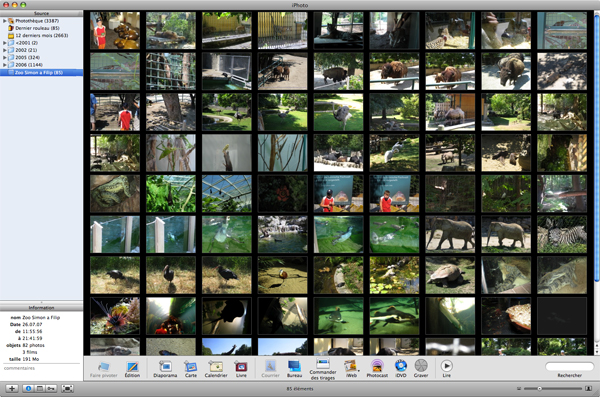Image resolution: width=600 pixels, height=397 pixels.
Task: Select the first thumbnail of boy in red
Action: click(115, 31)
